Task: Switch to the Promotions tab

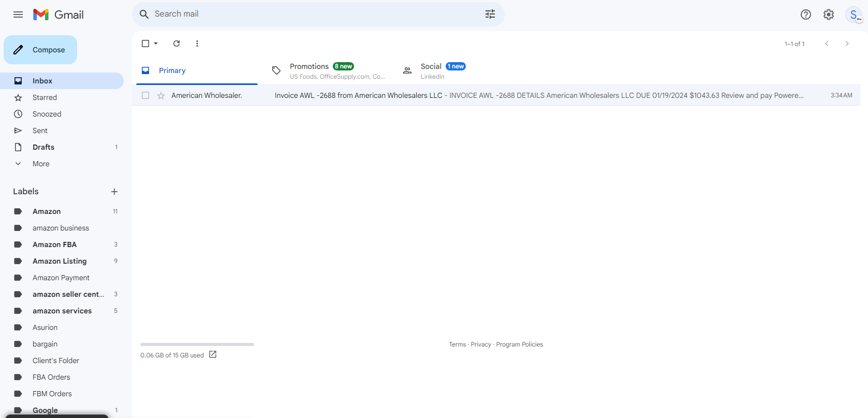Action: (328, 70)
